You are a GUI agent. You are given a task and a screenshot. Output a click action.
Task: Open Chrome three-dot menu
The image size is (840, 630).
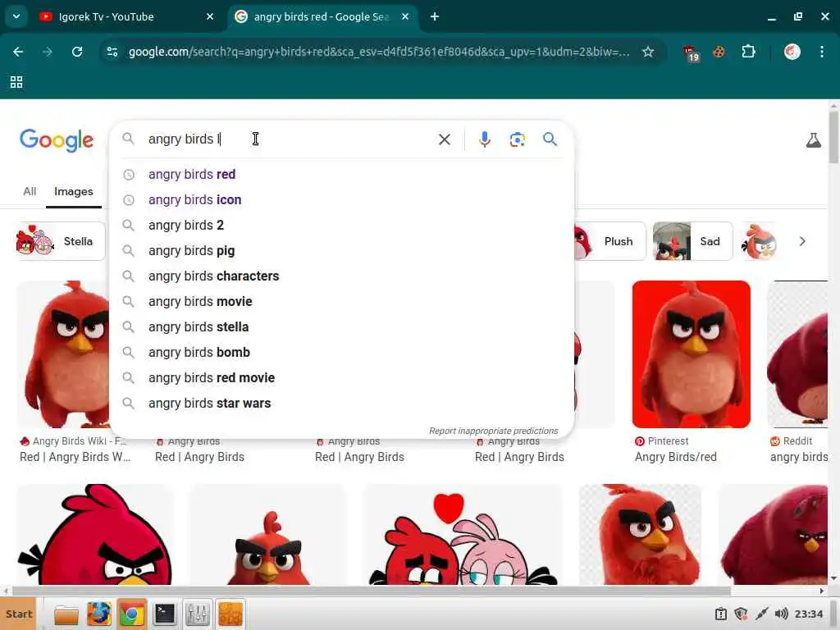click(x=822, y=52)
